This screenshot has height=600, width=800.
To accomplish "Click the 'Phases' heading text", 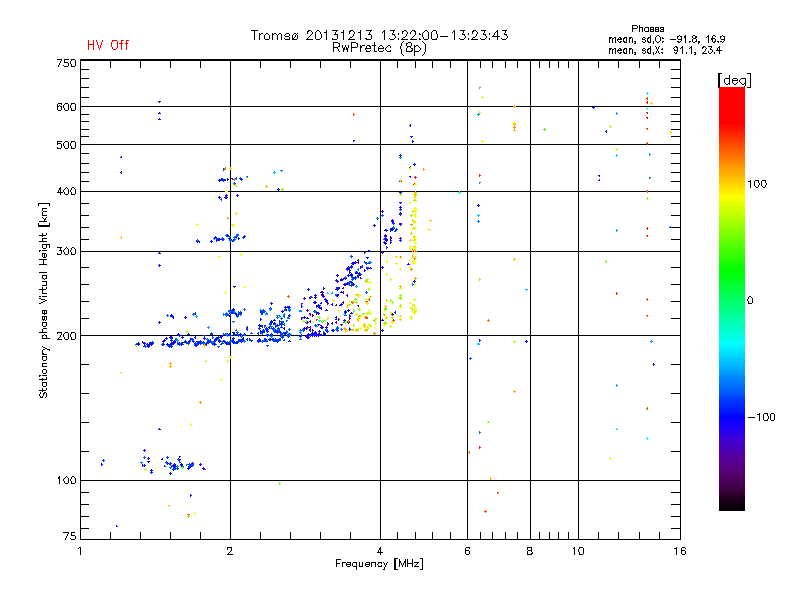I will click(647, 29).
